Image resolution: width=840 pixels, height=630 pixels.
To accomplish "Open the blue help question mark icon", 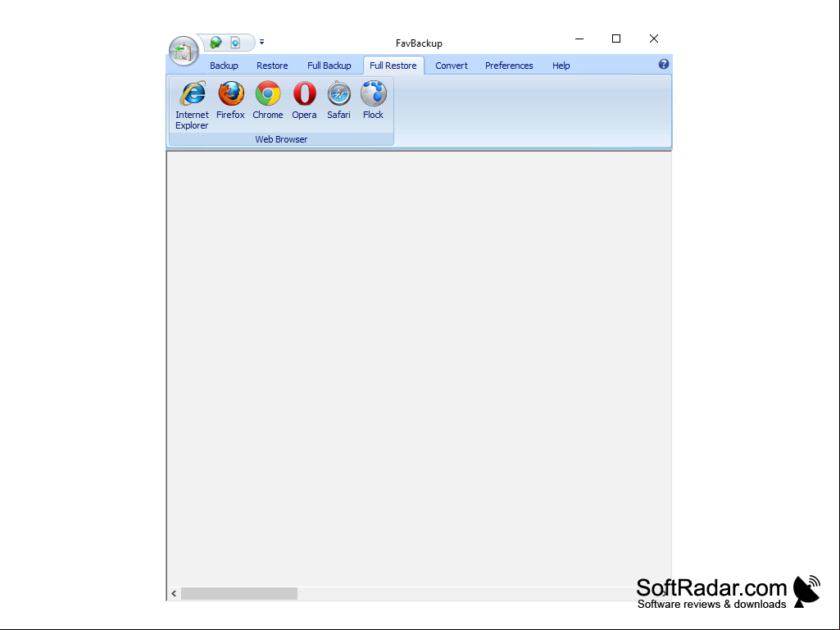I will [663, 64].
